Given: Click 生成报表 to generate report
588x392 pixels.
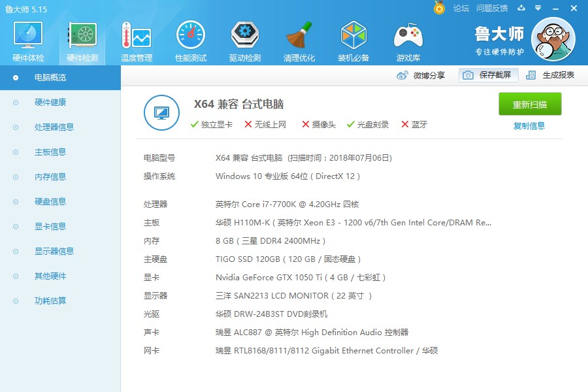Looking at the screenshot, I should [551, 75].
